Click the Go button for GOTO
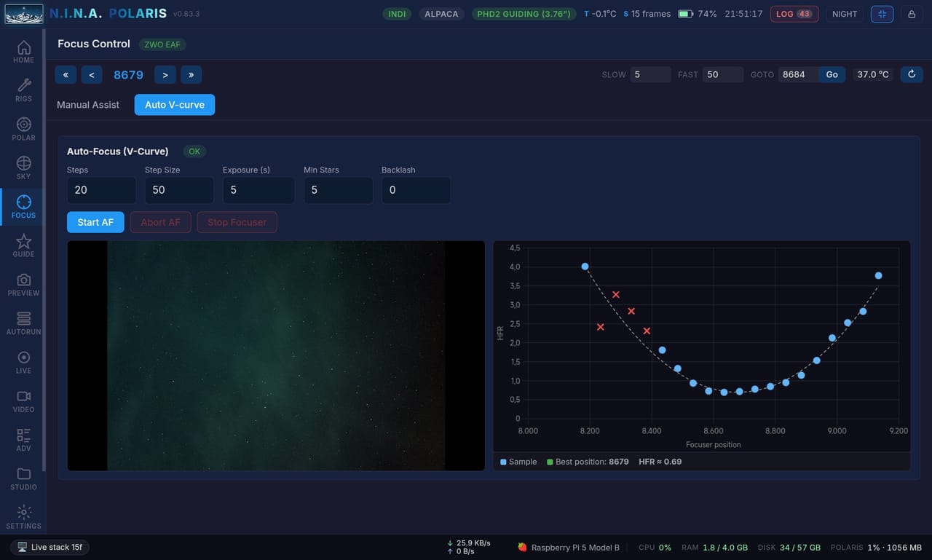This screenshot has width=932, height=560. point(832,74)
